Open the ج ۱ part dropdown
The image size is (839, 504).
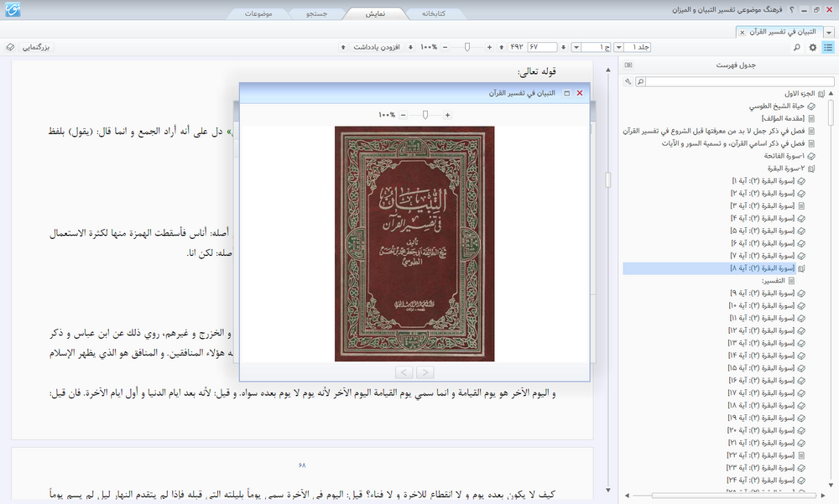576,47
